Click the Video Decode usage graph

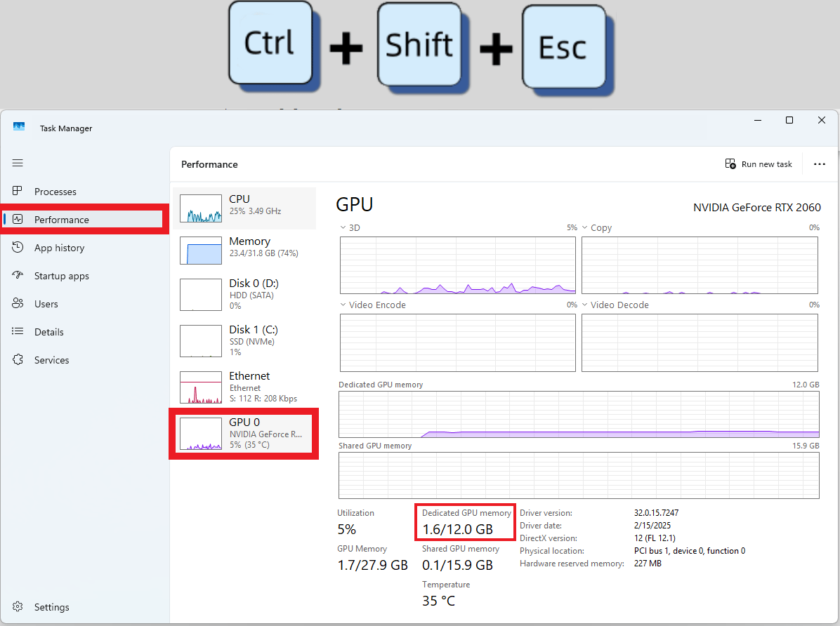point(700,342)
